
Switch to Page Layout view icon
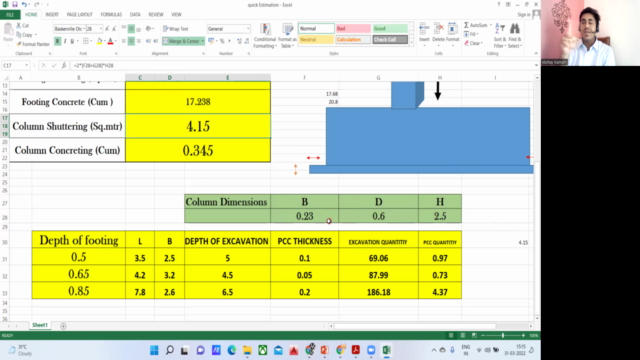click(x=462, y=336)
